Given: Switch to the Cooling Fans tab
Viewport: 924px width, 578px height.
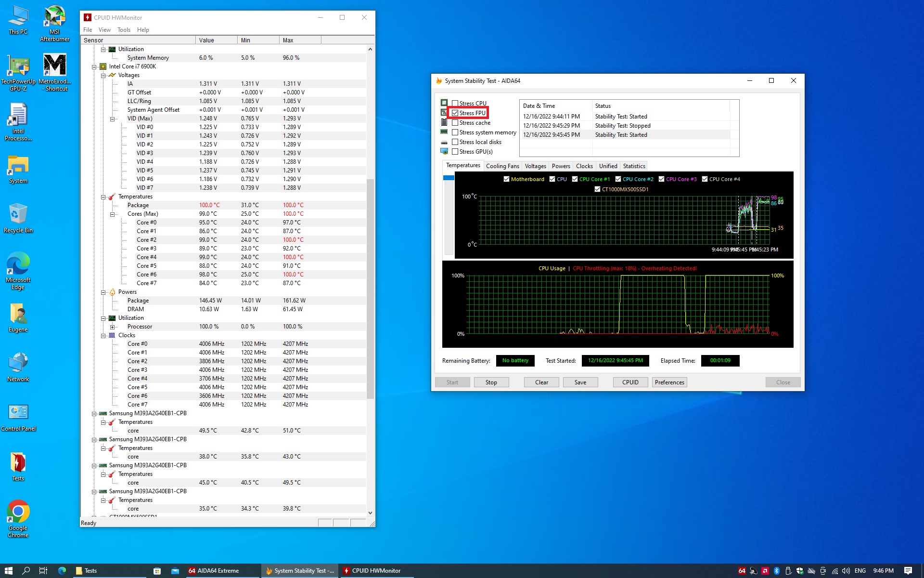Looking at the screenshot, I should [x=502, y=166].
